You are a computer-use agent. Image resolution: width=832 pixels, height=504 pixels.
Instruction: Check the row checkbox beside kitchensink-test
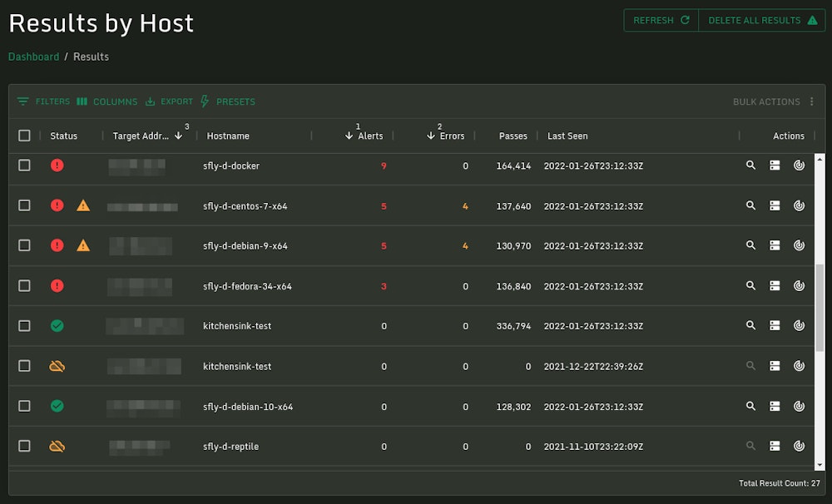click(24, 325)
